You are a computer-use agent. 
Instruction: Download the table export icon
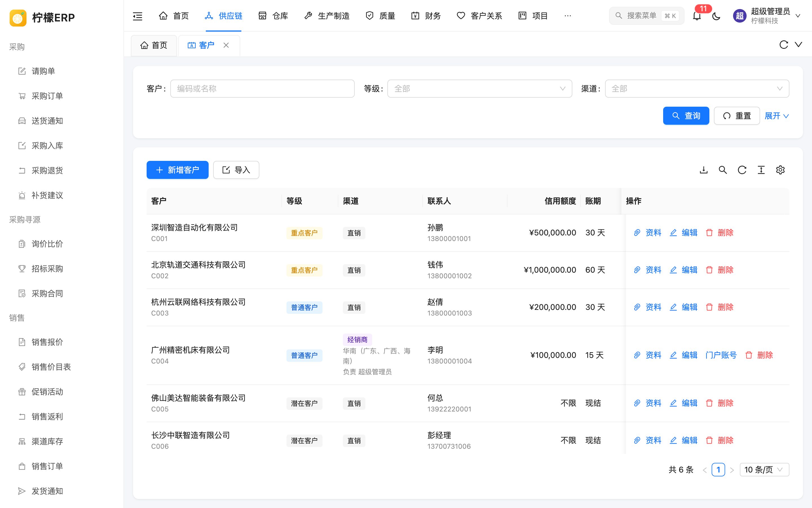704,170
